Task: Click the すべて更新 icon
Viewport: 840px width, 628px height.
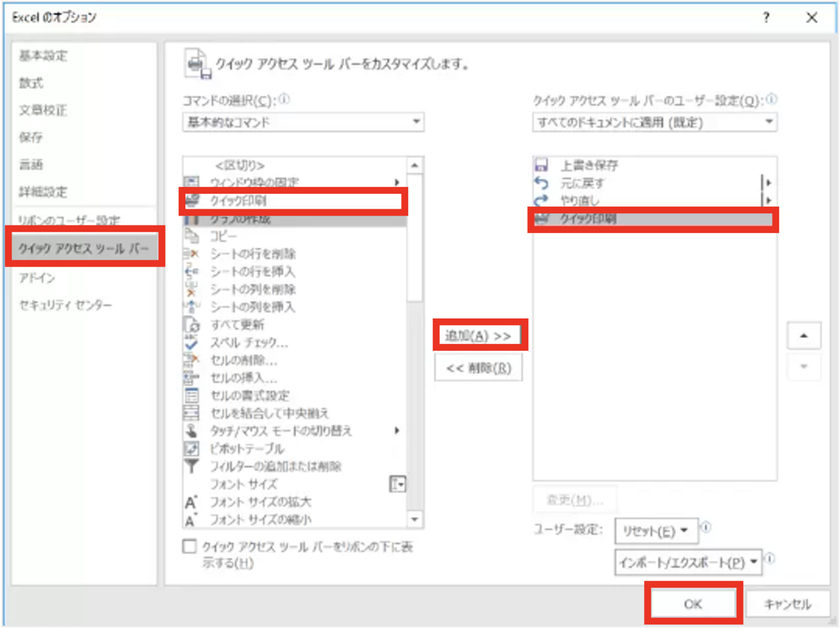Action: pyautogui.click(x=191, y=325)
